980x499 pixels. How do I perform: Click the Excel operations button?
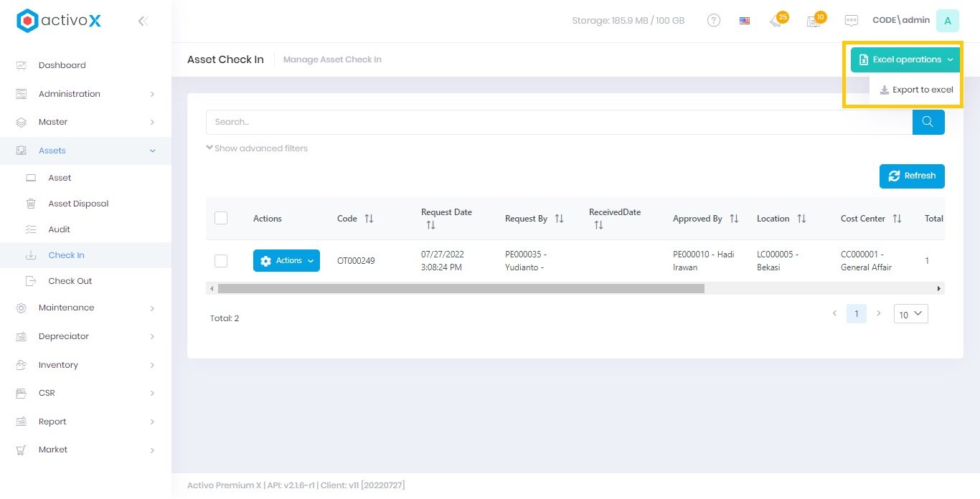point(905,60)
